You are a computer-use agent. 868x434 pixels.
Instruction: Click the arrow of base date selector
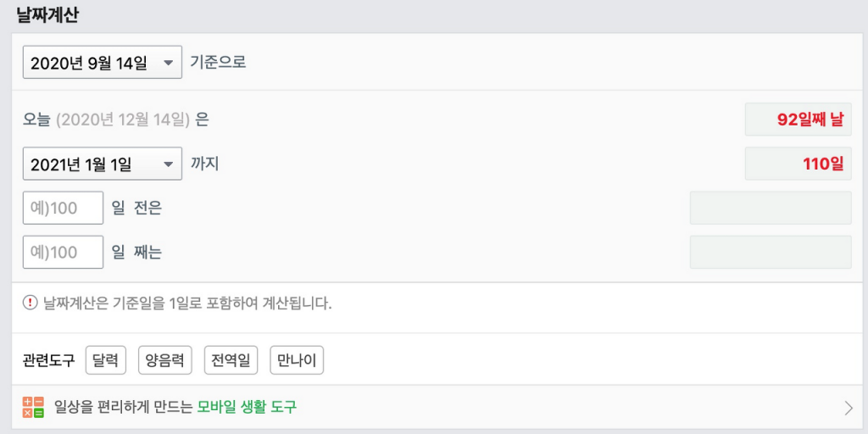click(x=169, y=63)
